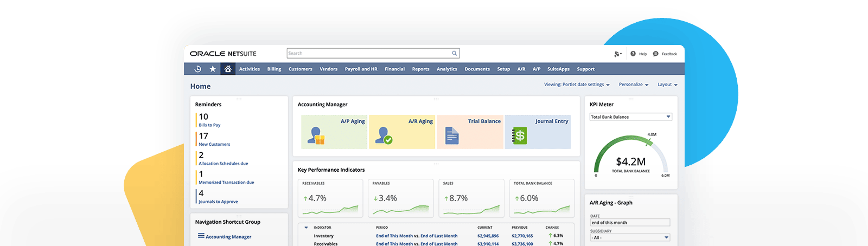This screenshot has width=868, height=246.
Task: Click the Feedback speech bubble icon
Action: (655, 54)
